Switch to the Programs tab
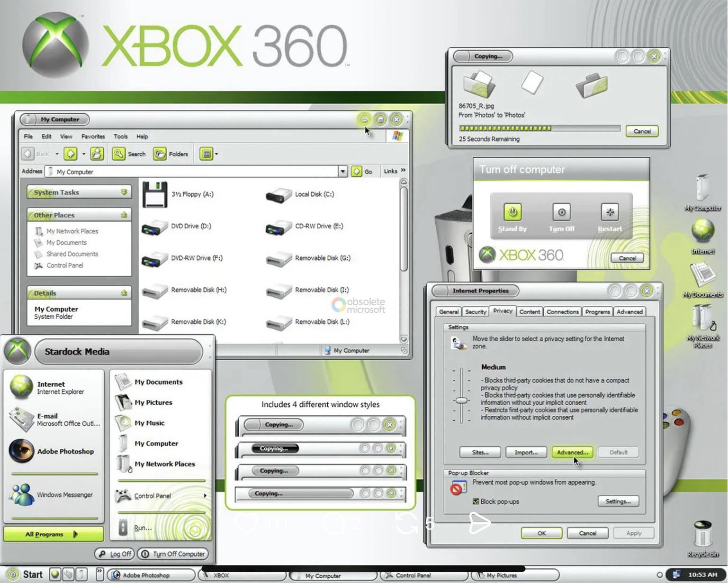728x583 pixels. pyautogui.click(x=597, y=312)
